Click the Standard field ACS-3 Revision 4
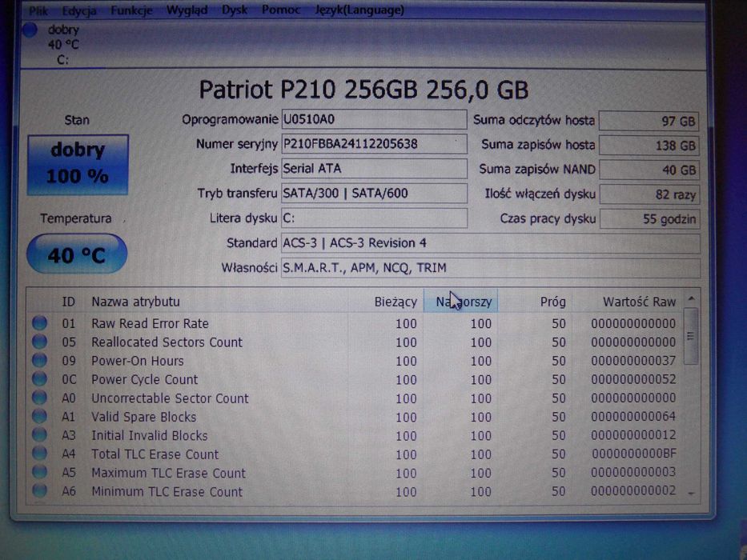Image resolution: width=747 pixels, height=560 pixels. [491, 243]
